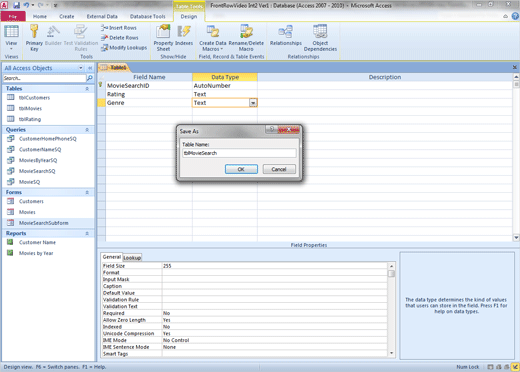Open Modify Lookups tool

point(124,48)
